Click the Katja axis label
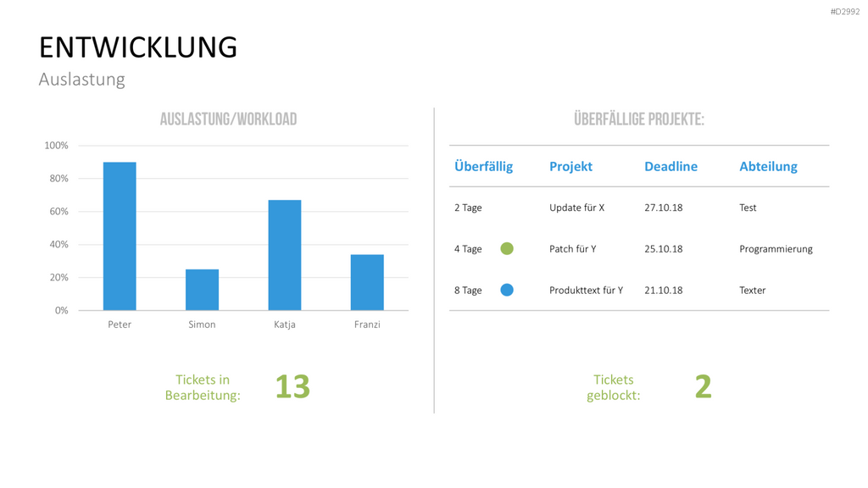This screenshot has width=868, height=488. [x=285, y=324]
